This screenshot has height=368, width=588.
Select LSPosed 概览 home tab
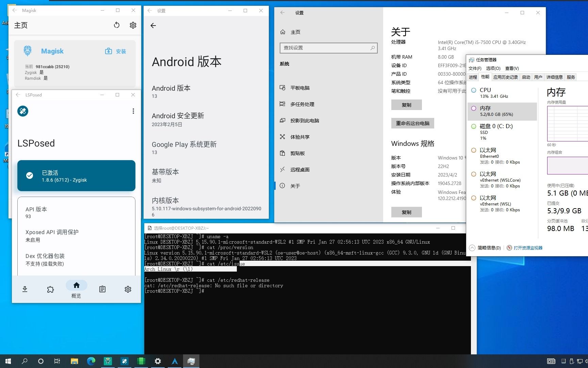coord(76,289)
